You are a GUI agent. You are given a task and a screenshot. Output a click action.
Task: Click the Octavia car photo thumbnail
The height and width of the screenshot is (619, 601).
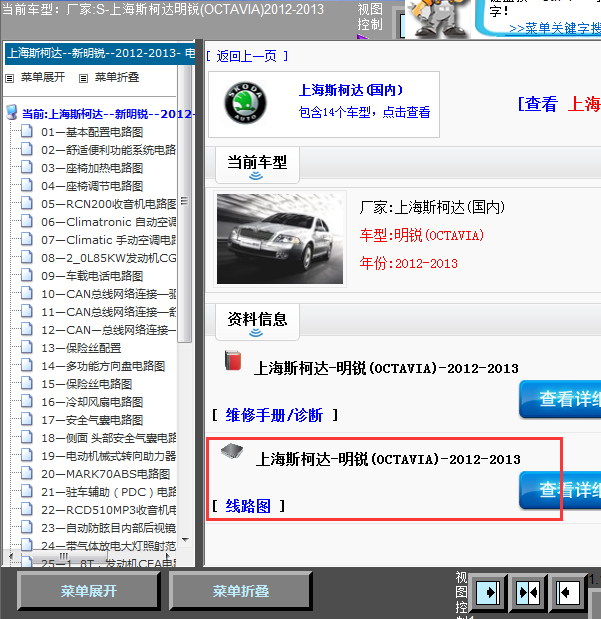(280, 239)
